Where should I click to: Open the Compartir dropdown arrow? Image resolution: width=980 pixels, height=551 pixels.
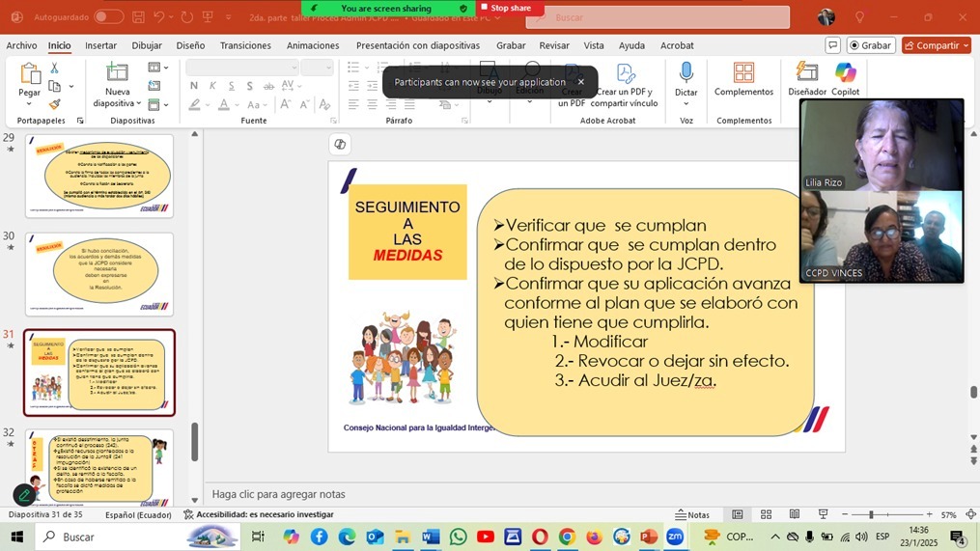pyautogui.click(x=966, y=45)
